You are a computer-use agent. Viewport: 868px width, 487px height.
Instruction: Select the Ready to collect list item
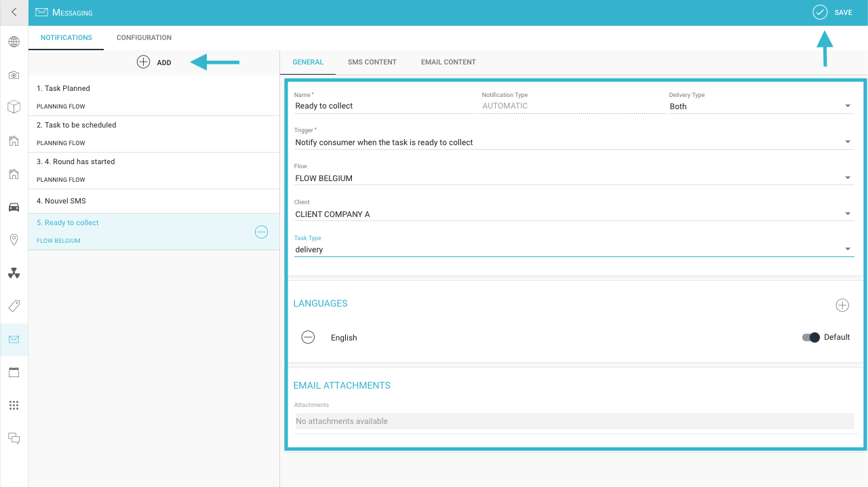point(154,231)
